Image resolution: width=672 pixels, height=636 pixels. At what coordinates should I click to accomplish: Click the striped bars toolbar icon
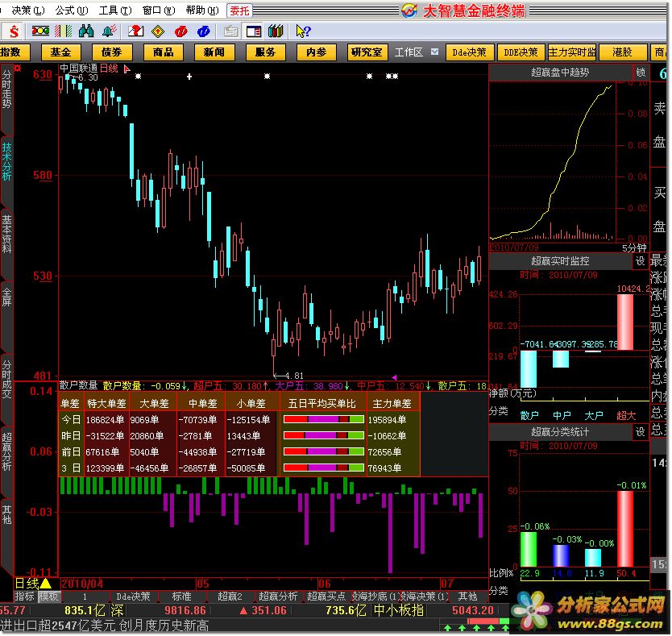64,31
